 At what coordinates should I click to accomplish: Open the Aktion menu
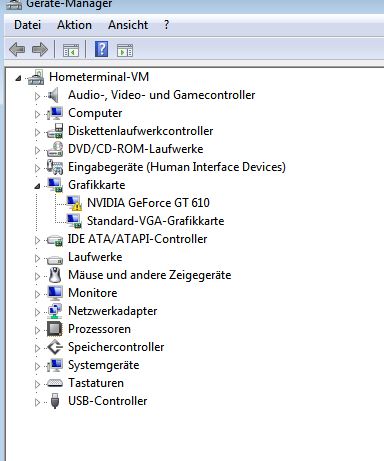tap(74, 25)
